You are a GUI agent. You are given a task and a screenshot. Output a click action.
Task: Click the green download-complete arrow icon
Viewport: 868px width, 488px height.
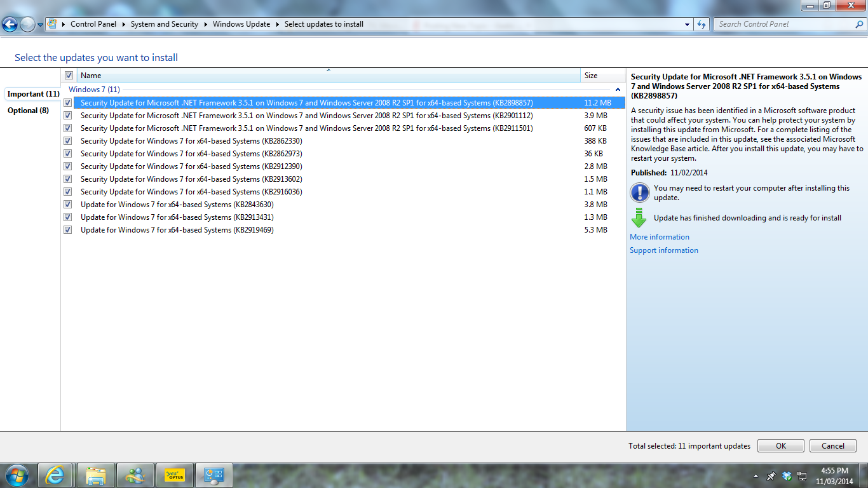point(639,218)
